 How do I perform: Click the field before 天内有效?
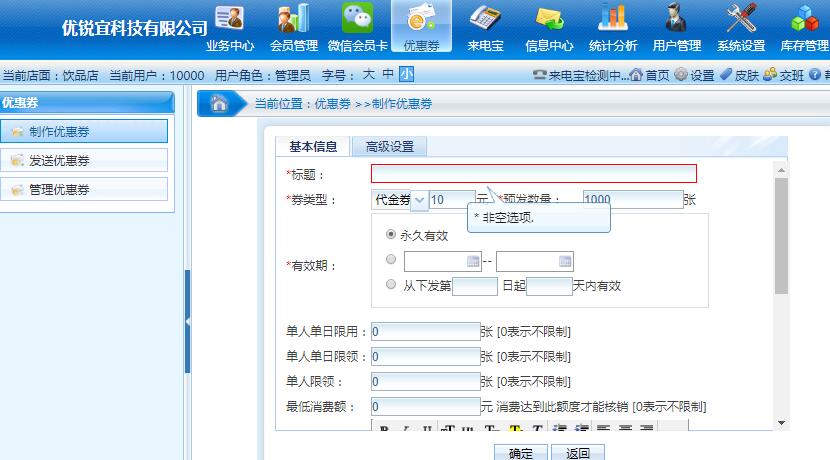[549, 286]
